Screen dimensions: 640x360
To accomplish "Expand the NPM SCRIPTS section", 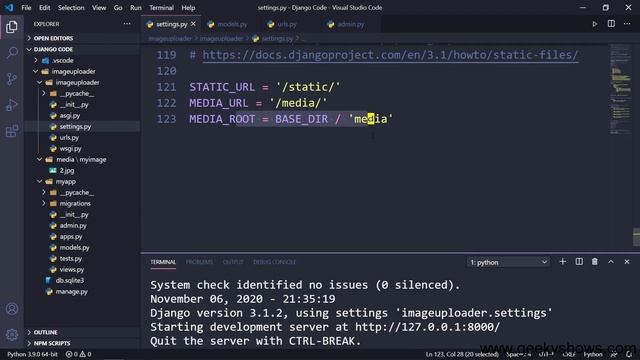I will (x=52, y=343).
